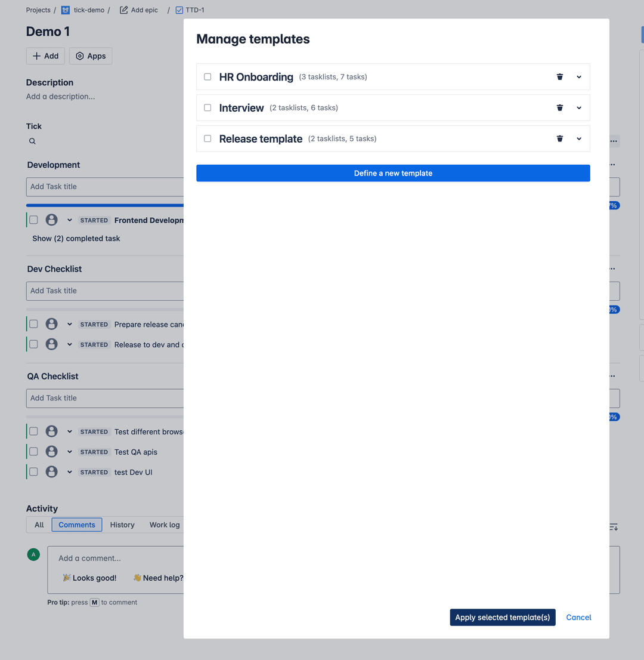Open Dev Checklist more options ellipsis
The height and width of the screenshot is (660, 644).
tap(612, 269)
